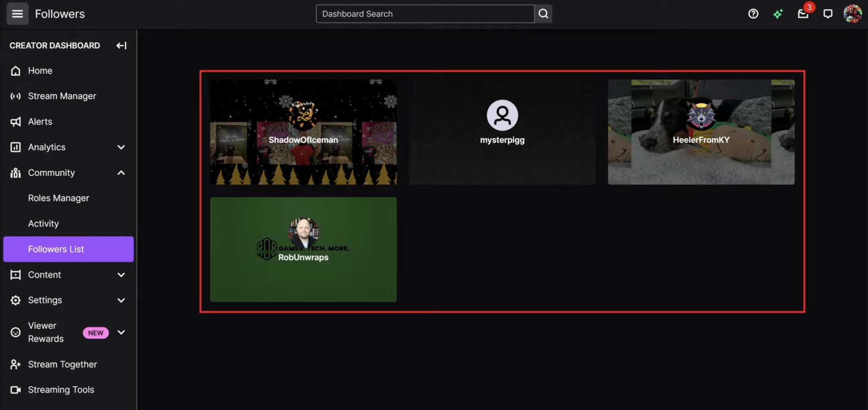868x410 pixels.
Task: Open the whispers chat bubble icon
Action: (828, 14)
